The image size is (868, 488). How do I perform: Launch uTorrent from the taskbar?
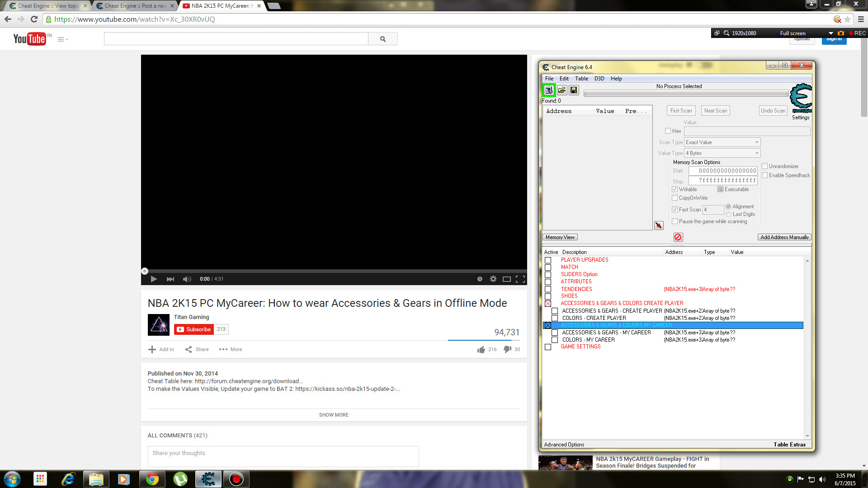tap(180, 479)
